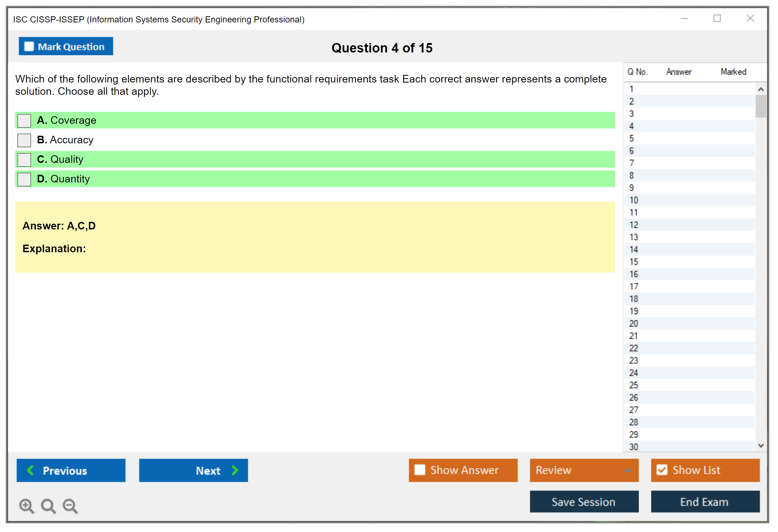Click the reset zoom magnifier icon
Screen dimensions: 778x532
(x=48, y=506)
